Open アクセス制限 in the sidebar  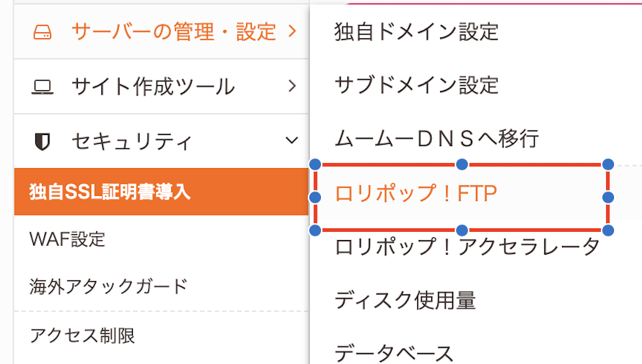[82, 335]
